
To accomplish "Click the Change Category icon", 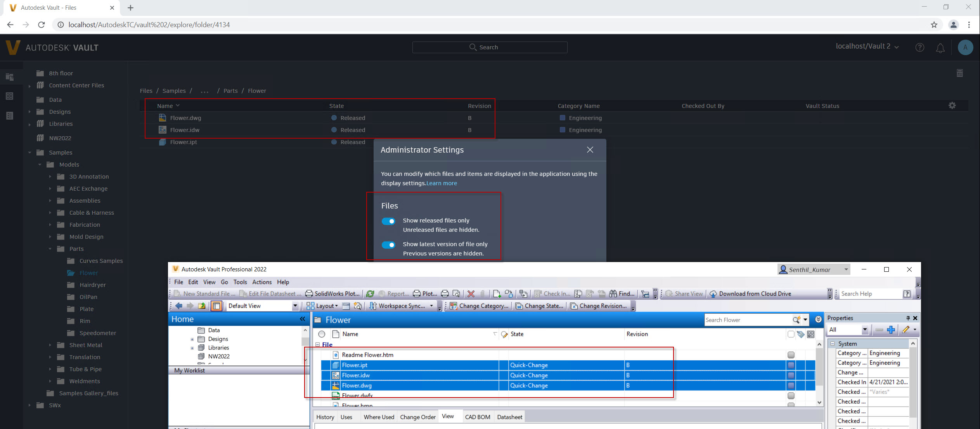I will [x=453, y=306].
